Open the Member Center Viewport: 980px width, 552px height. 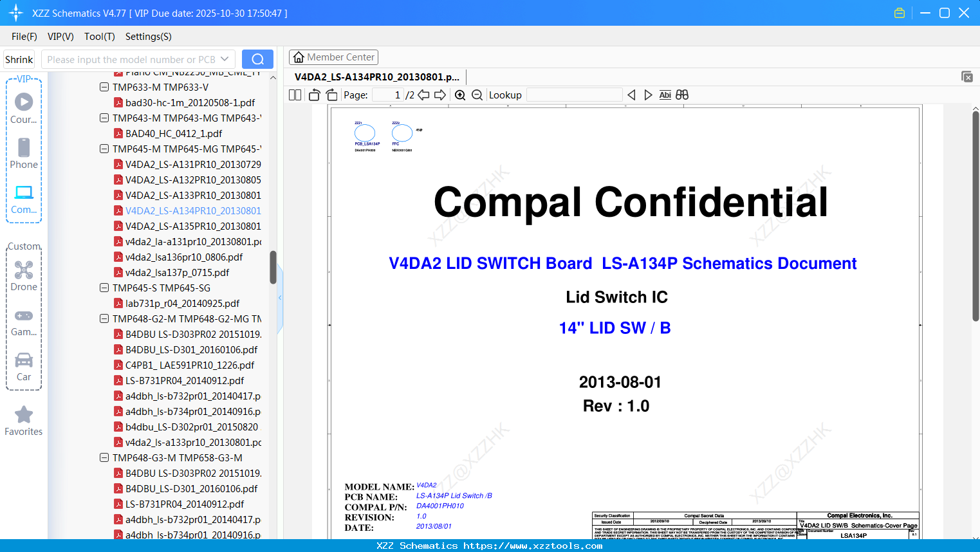pos(333,57)
